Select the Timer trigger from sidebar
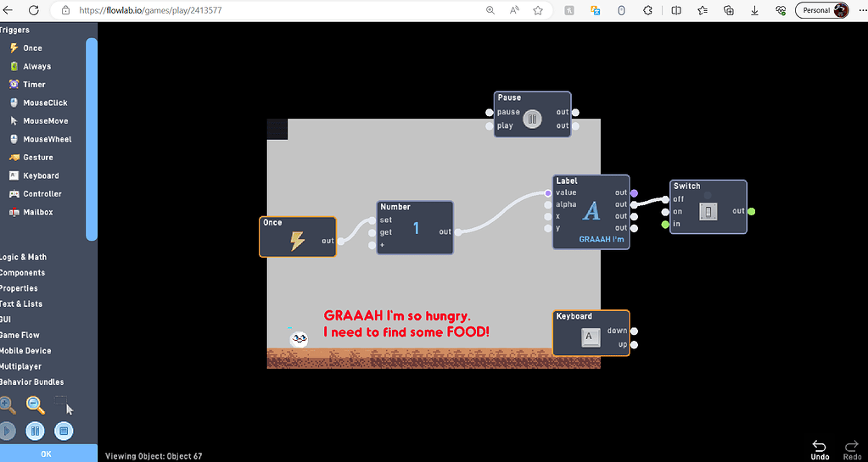868x462 pixels. coord(34,85)
